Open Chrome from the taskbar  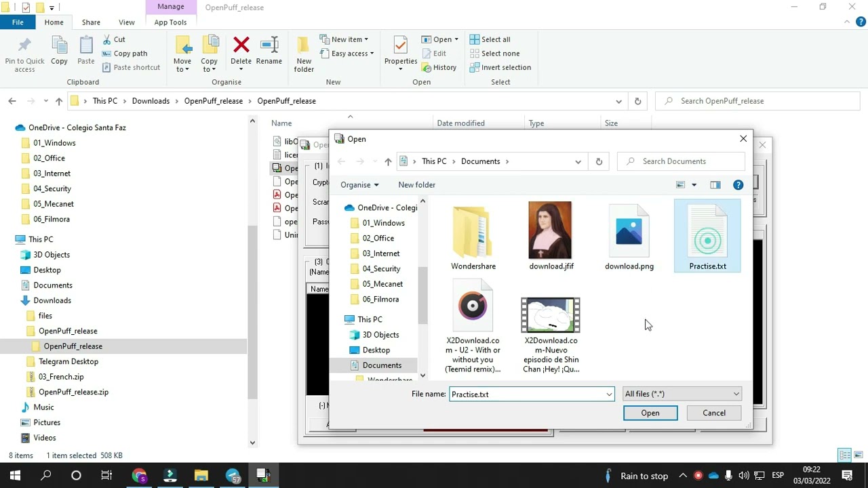(x=139, y=476)
